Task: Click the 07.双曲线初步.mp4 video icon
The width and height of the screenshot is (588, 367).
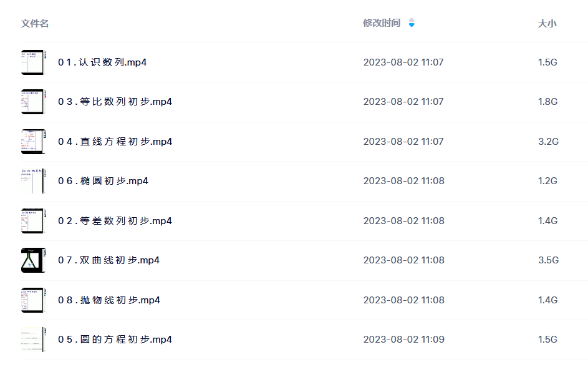Action: click(x=34, y=260)
